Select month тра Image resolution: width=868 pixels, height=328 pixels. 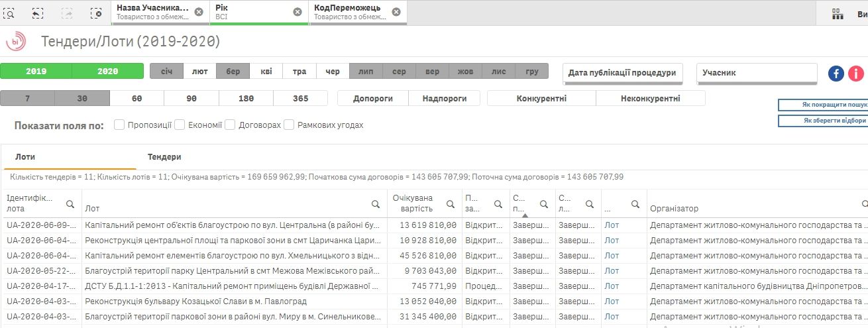299,71
